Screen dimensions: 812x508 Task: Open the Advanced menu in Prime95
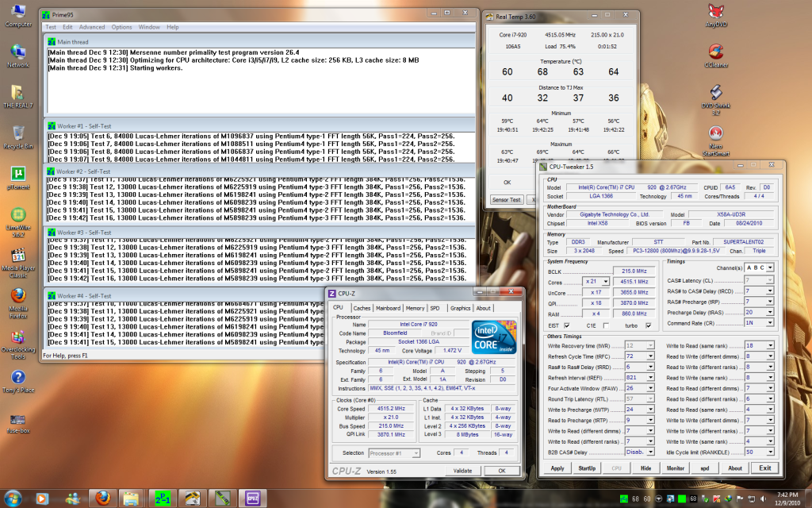tap(92, 27)
